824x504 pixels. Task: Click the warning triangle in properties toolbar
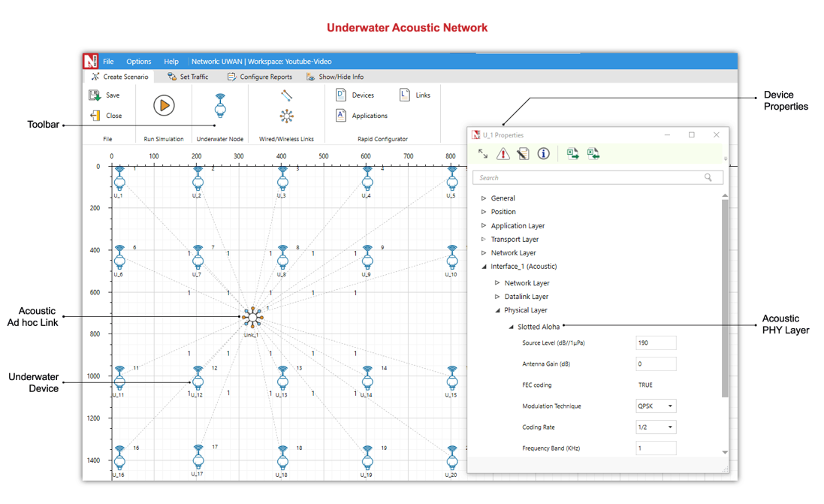pyautogui.click(x=503, y=154)
